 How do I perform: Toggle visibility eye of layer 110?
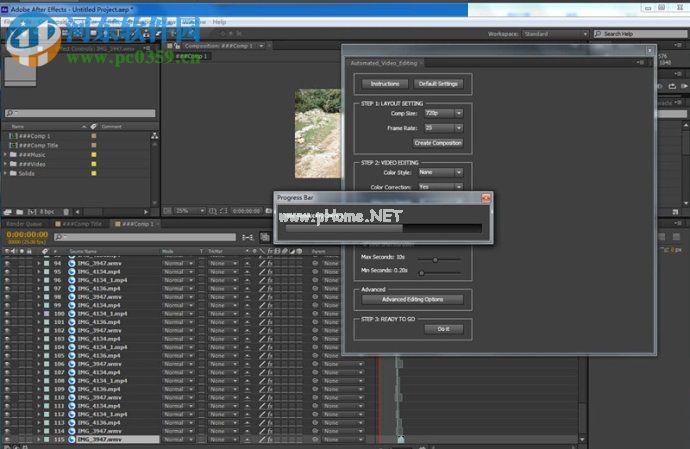click(7, 397)
